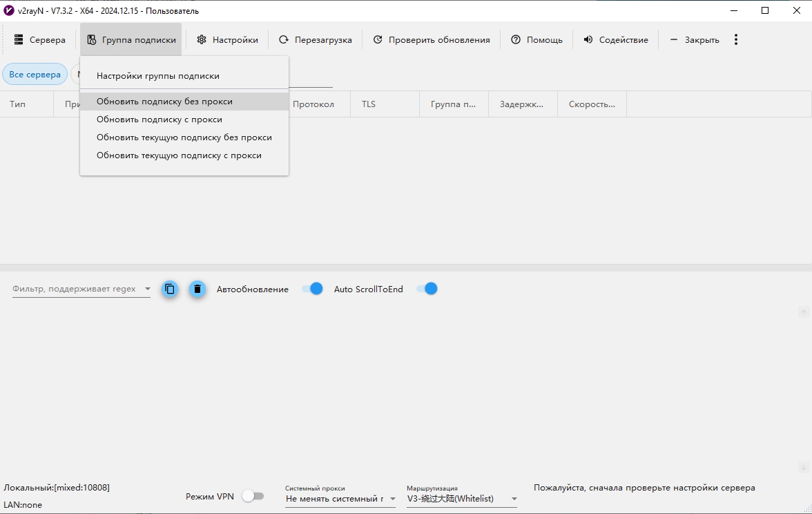
Task: Click the Сервера toolbar icon
Action: pyautogui.click(x=19, y=40)
